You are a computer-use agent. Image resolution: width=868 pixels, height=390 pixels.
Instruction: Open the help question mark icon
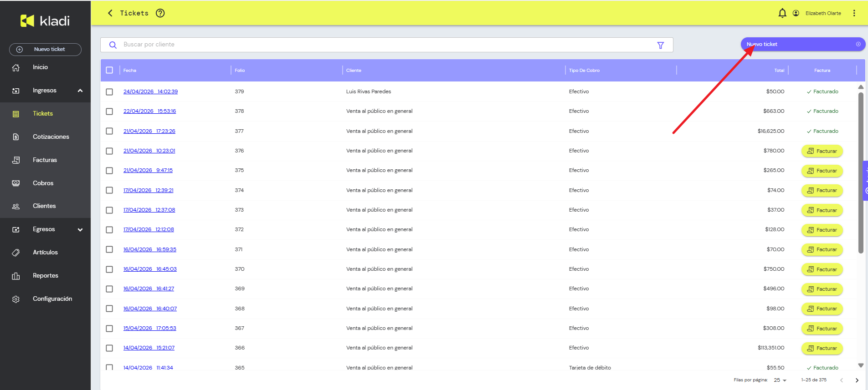(x=160, y=13)
